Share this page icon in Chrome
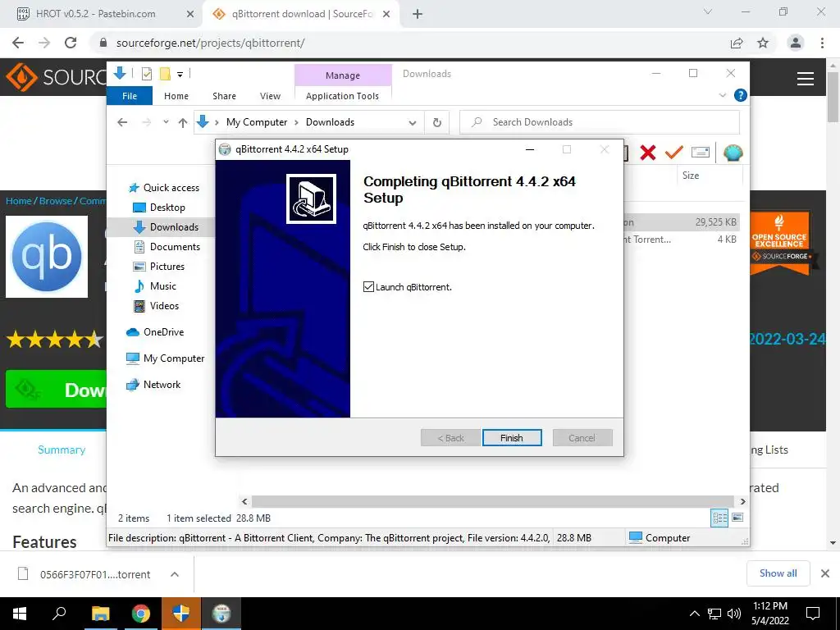Screen dimensions: 840x630 coord(737,43)
